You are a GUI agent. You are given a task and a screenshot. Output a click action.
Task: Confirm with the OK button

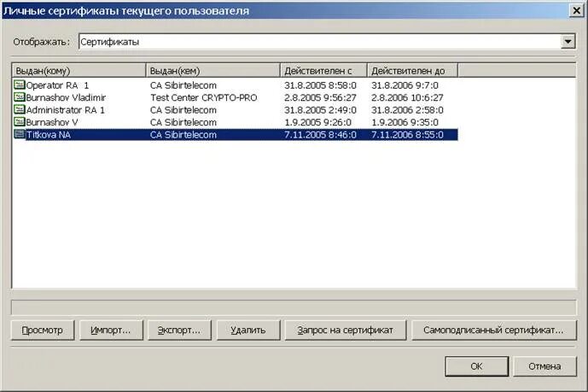(x=476, y=366)
